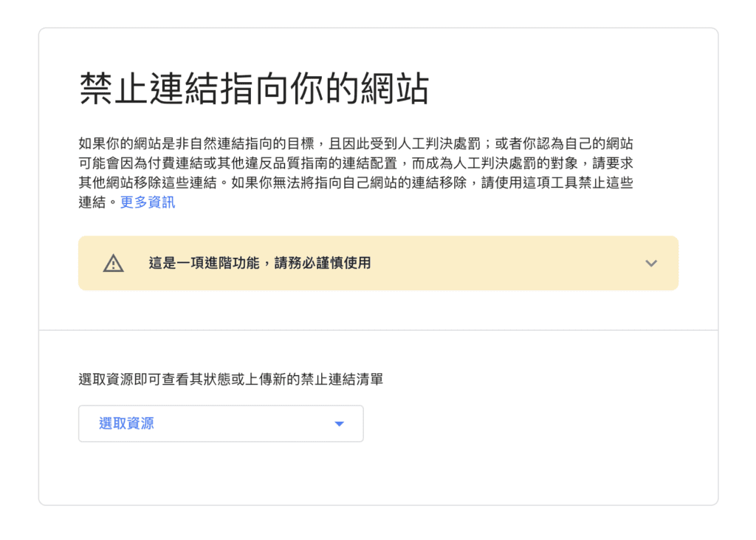The height and width of the screenshot is (540, 756).
Task: Click the yellow banner stating 請務必謹慎使用
Action: click(x=378, y=263)
